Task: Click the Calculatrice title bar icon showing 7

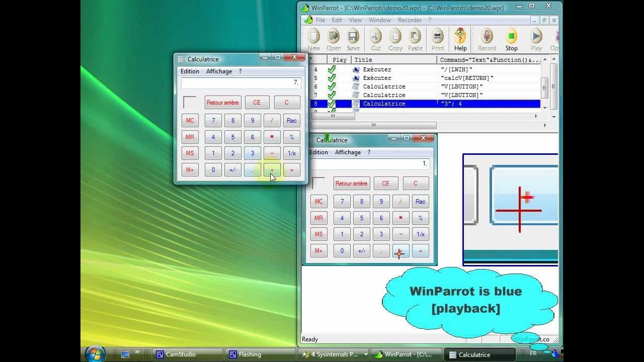Action: coord(181,59)
